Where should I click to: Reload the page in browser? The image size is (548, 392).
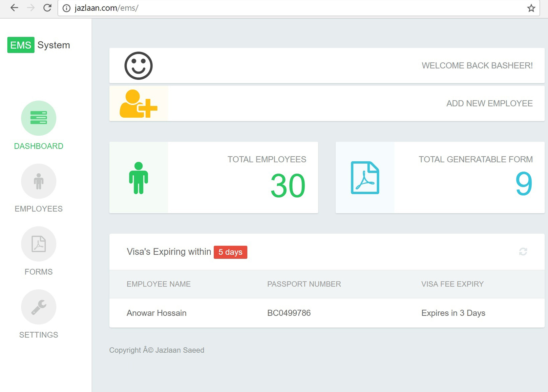pos(47,8)
